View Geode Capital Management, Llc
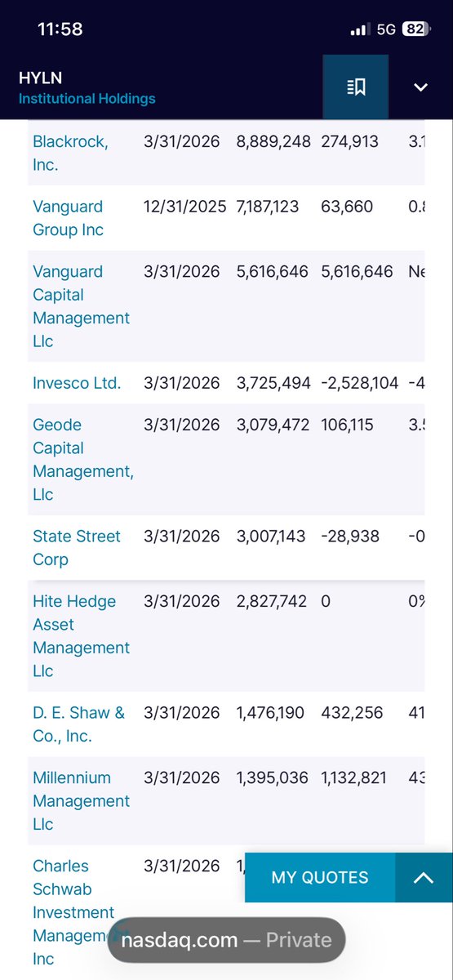 (83, 459)
